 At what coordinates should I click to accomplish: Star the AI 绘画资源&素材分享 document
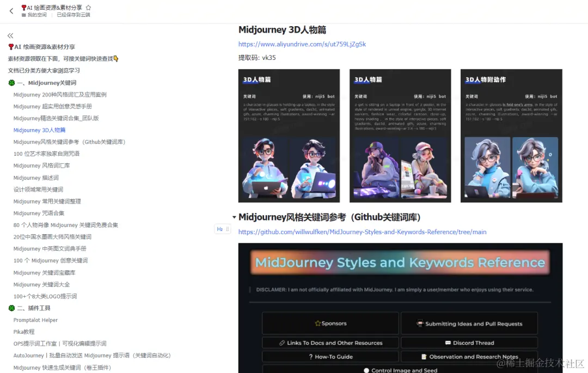coord(88,8)
